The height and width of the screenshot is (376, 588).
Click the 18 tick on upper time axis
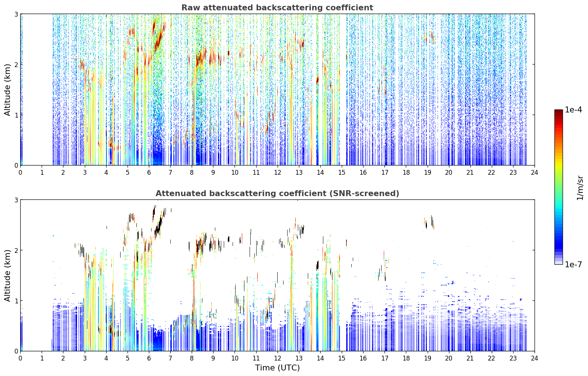pos(406,173)
